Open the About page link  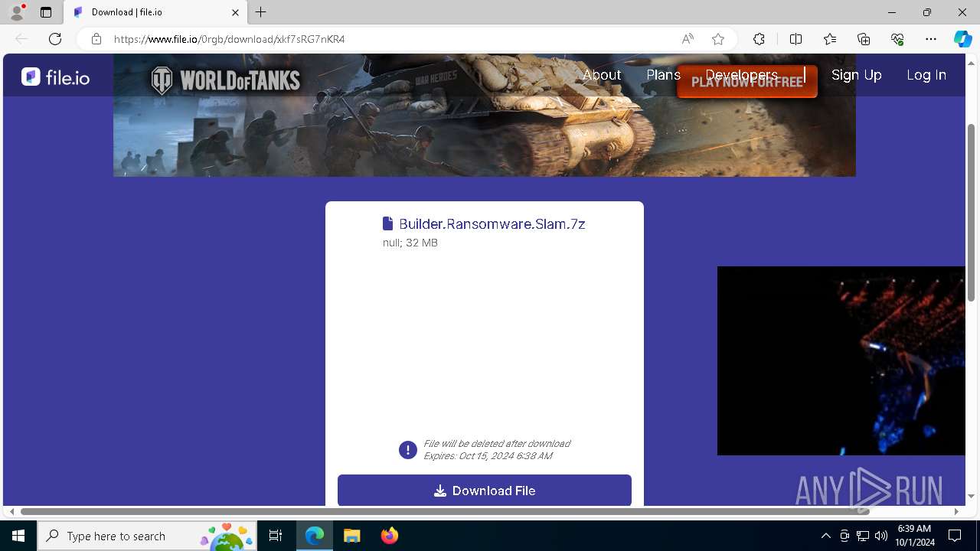(x=602, y=75)
